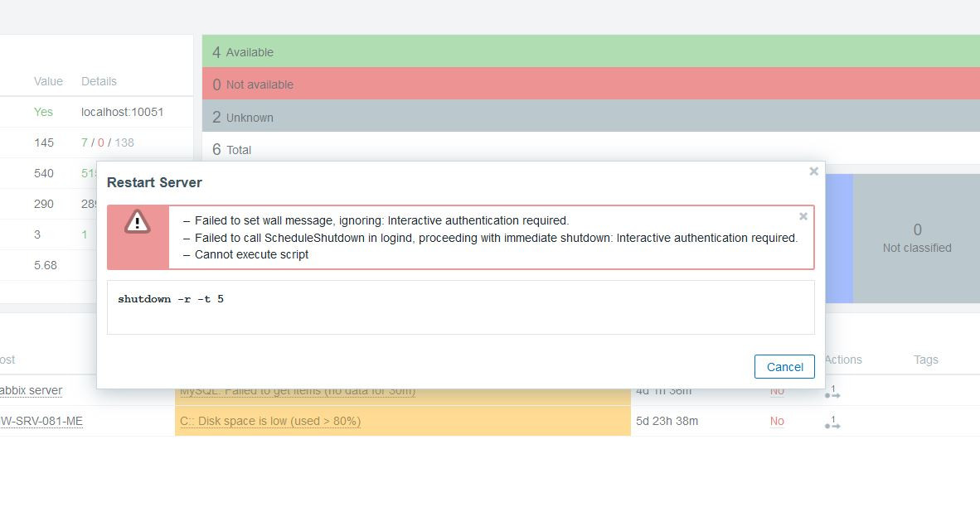Select the red Not available bar
Screen dimensions: 980x507
tap(590, 84)
